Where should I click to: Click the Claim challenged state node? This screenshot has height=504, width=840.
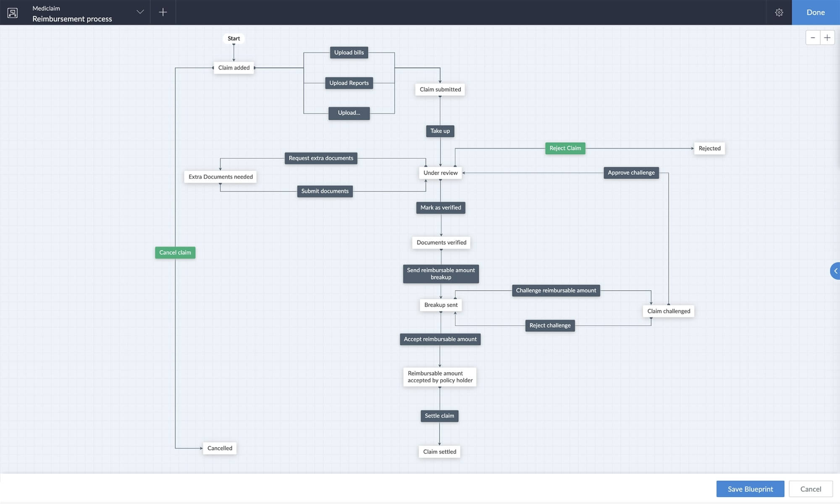point(668,311)
